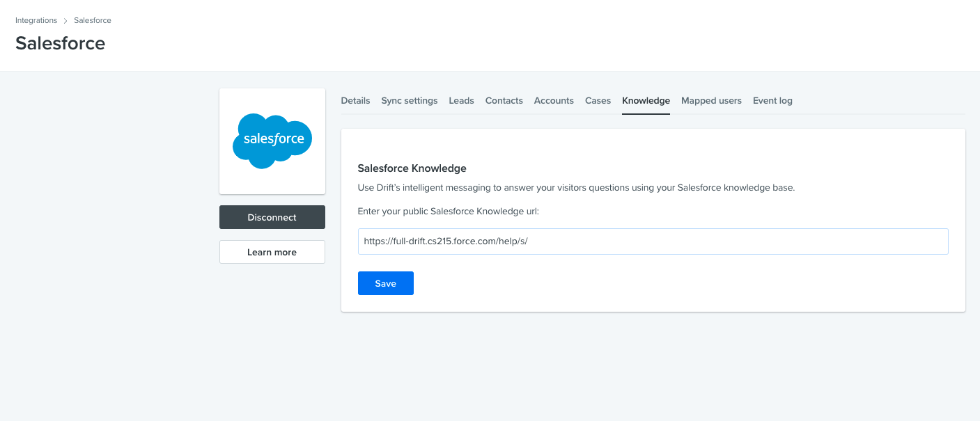Switch to the Sync settings tab
Viewport: 980px width, 421px height.
click(x=410, y=101)
